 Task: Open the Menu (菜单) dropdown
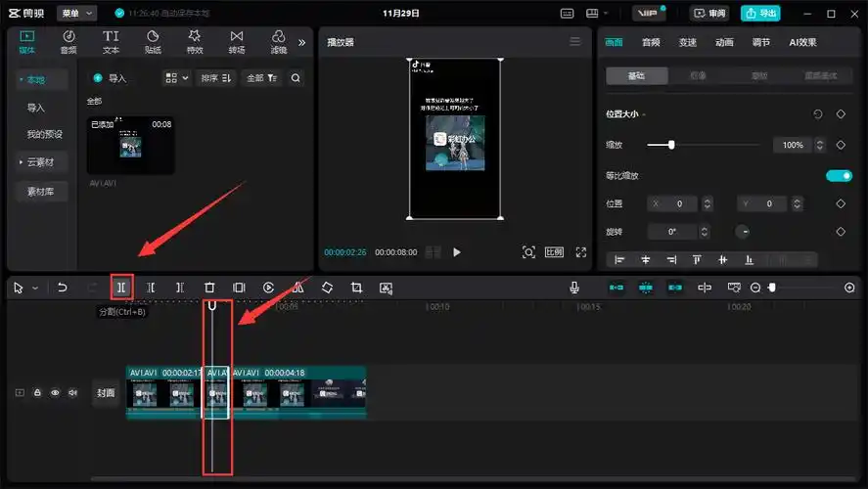[76, 13]
